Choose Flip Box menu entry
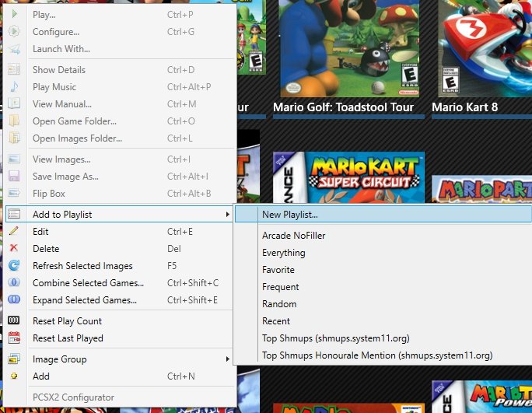Image resolution: width=532 pixels, height=413 pixels. tap(120, 194)
